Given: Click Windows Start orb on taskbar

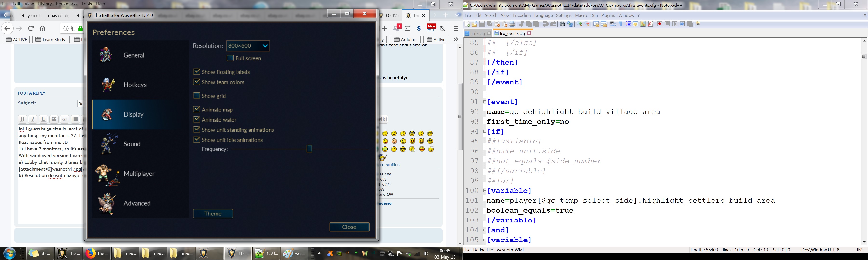Looking at the screenshot, I should pos(9,253).
